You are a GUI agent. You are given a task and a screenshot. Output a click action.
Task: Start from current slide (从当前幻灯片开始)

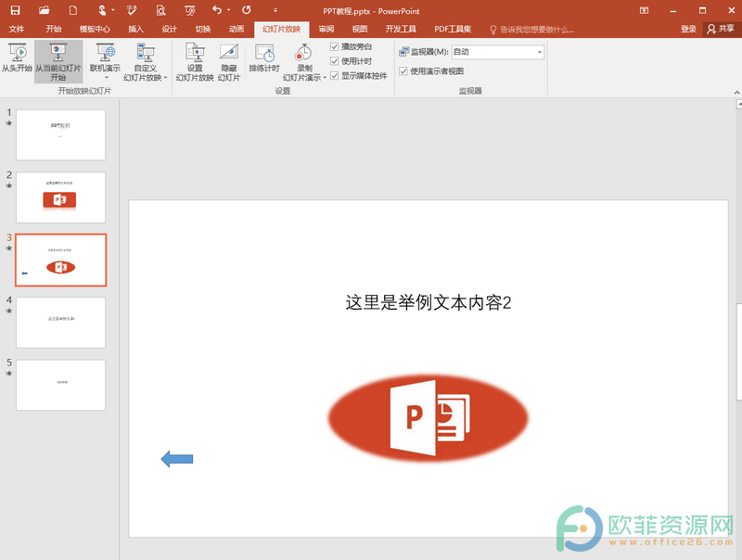coord(58,62)
